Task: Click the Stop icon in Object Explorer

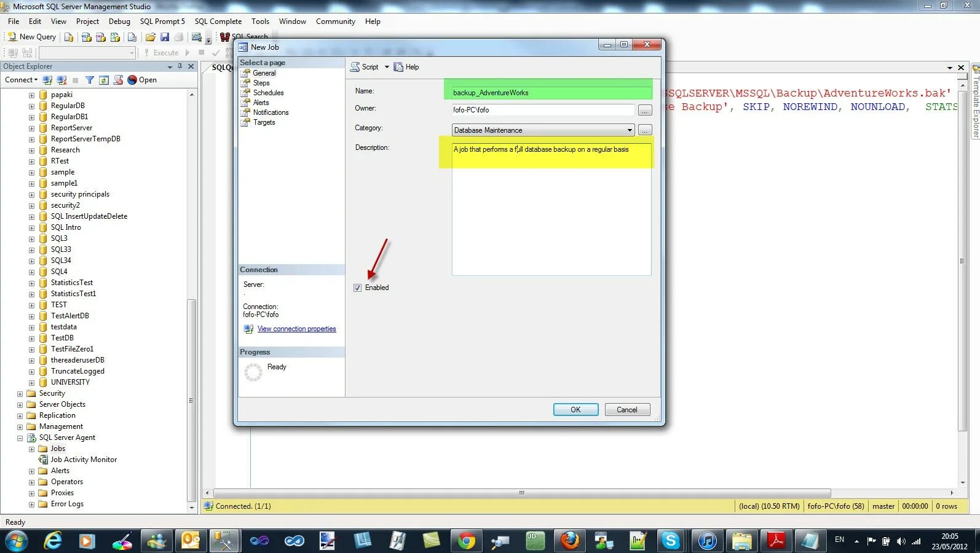Action: click(x=76, y=80)
